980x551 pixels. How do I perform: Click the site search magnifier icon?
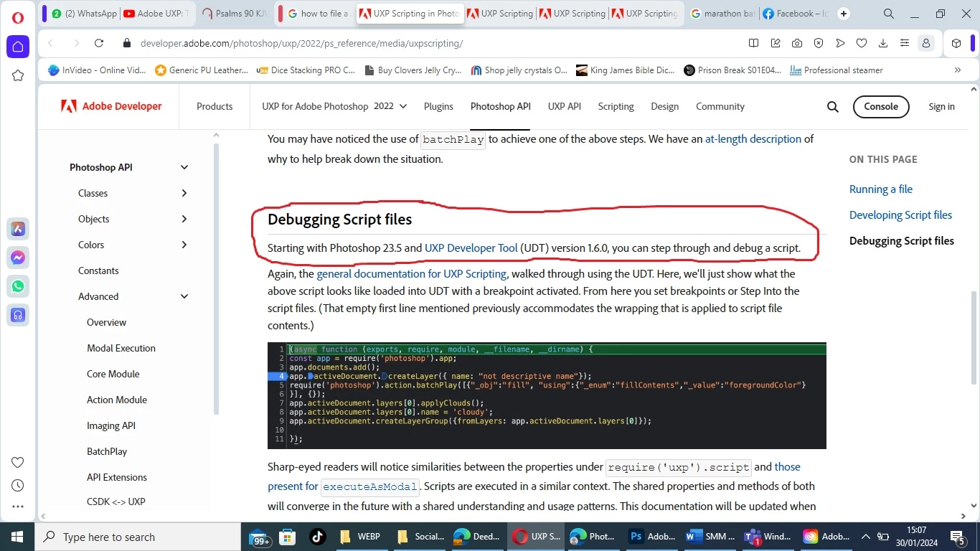(833, 107)
